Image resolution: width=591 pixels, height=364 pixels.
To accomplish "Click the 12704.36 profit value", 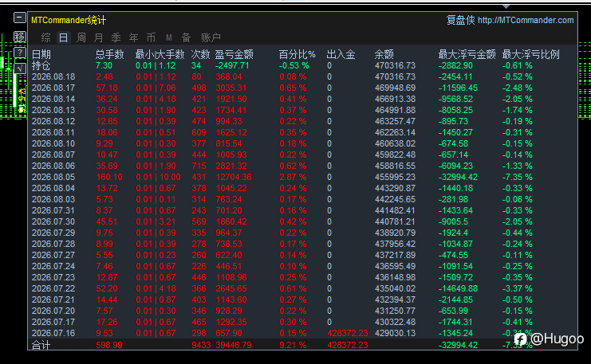I will 234,177.
